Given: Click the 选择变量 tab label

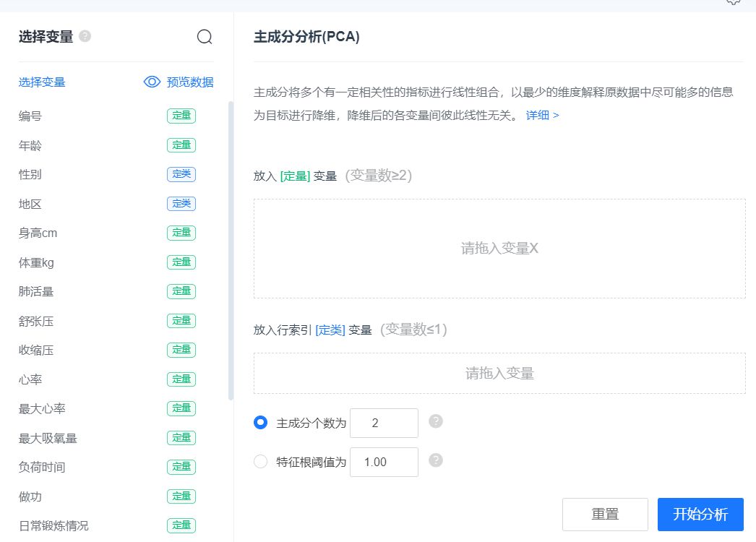Looking at the screenshot, I should pyautogui.click(x=42, y=82).
